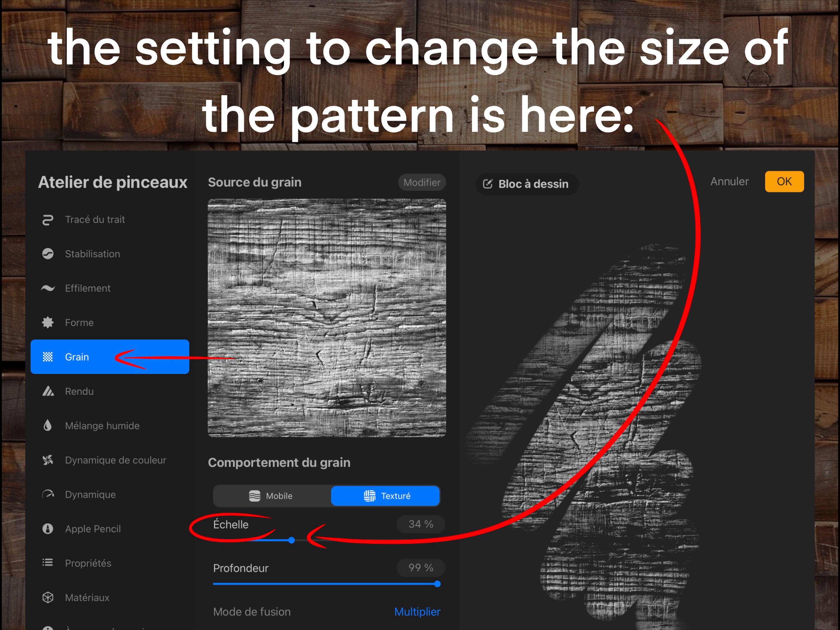This screenshot has height=630, width=840.
Task: Open Tracé du trait stroke path icon
Action: (48, 220)
